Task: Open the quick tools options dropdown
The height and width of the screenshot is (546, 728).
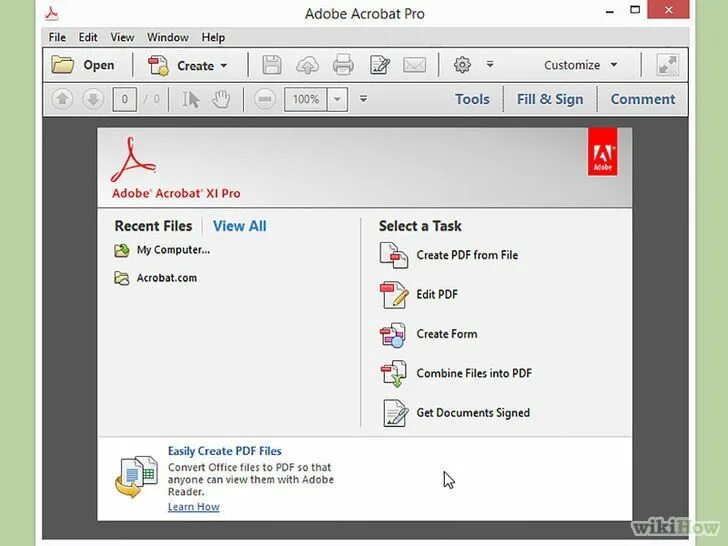Action: tap(490, 64)
